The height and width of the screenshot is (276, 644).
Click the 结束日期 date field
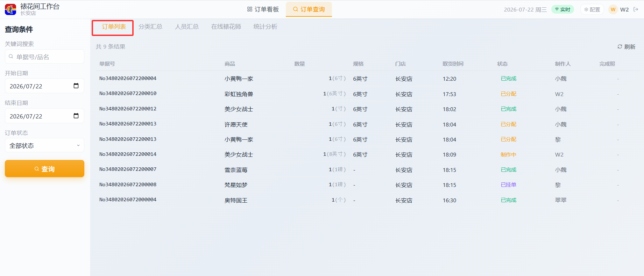coord(44,116)
